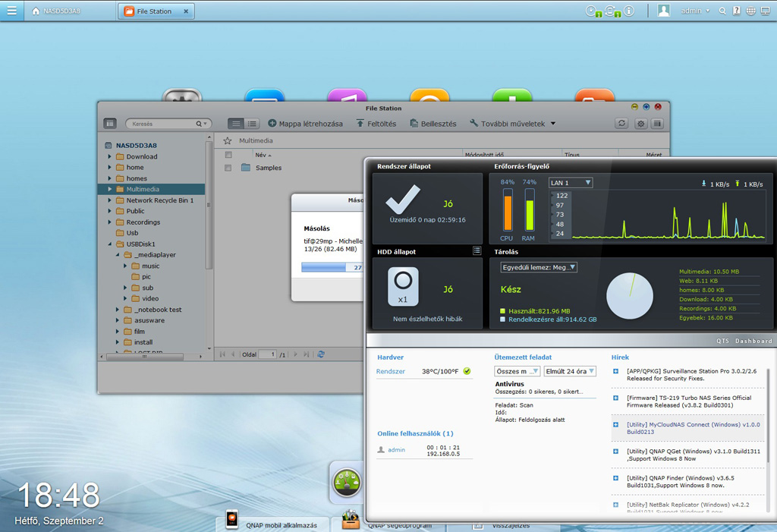Check the Samples folder checkbox
777x532 pixels.
(x=228, y=168)
